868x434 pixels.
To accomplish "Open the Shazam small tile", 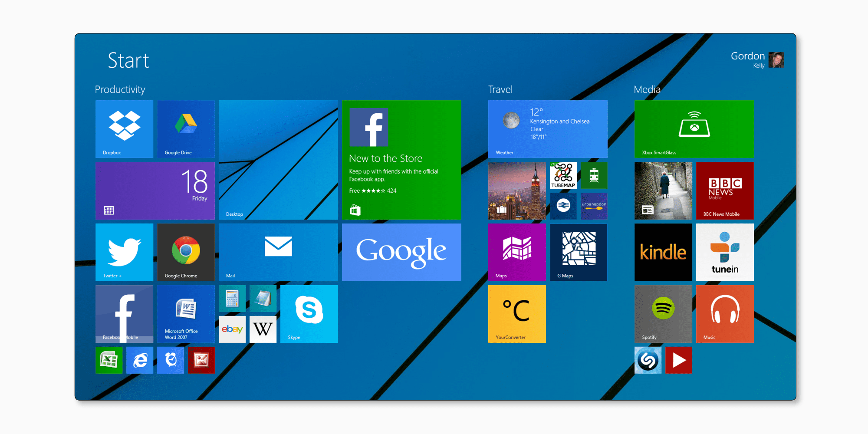I will [648, 360].
